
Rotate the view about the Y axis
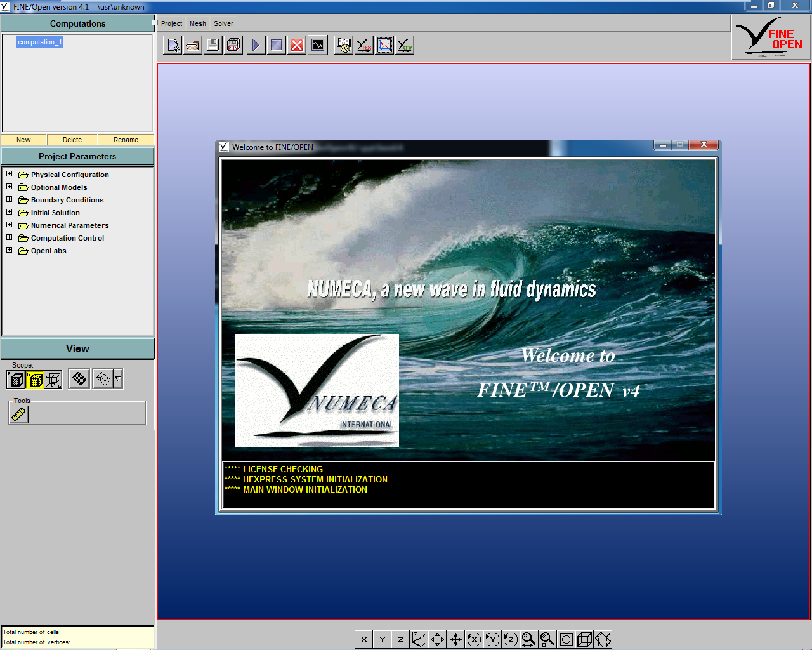tap(492, 639)
